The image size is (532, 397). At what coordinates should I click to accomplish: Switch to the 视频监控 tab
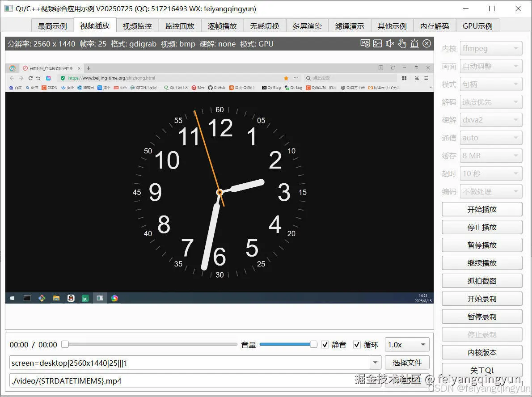(x=137, y=25)
